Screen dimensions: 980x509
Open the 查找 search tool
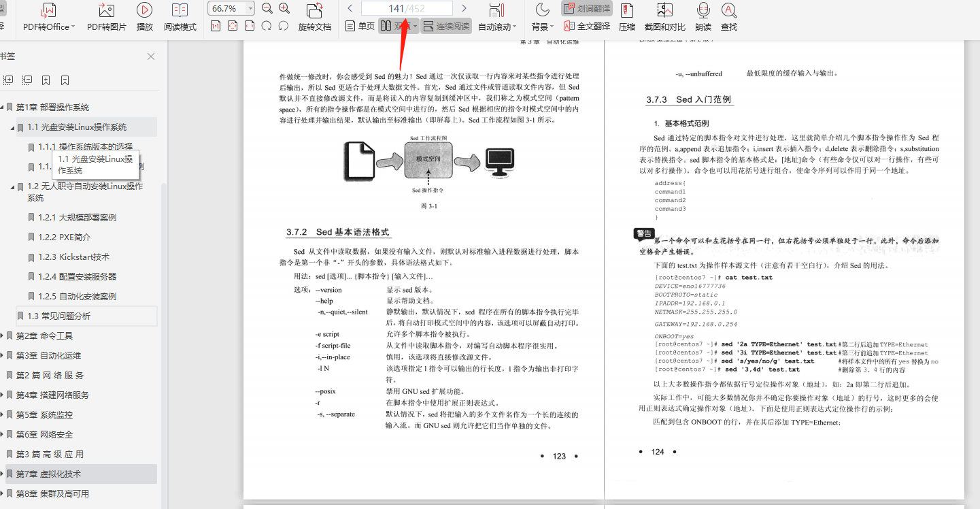coord(729,18)
